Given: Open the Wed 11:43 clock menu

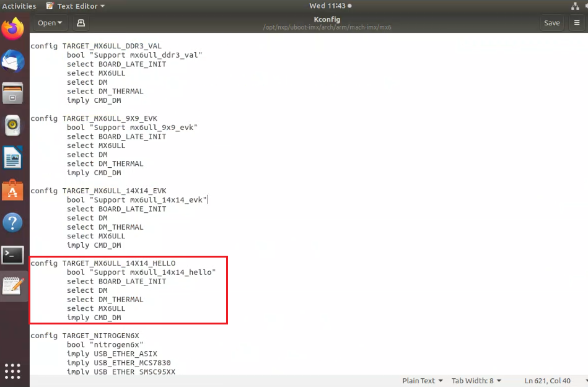Looking at the screenshot, I should (x=330, y=6).
